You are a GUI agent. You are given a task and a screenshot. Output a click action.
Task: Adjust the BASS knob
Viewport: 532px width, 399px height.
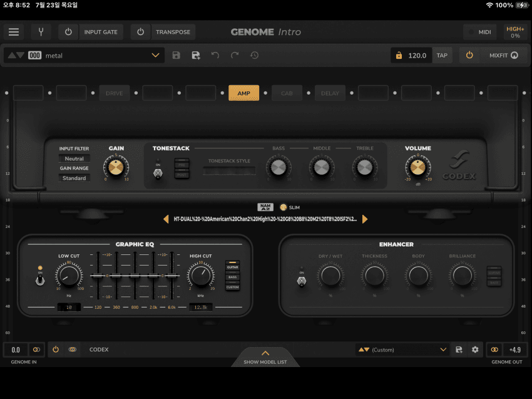(x=279, y=167)
